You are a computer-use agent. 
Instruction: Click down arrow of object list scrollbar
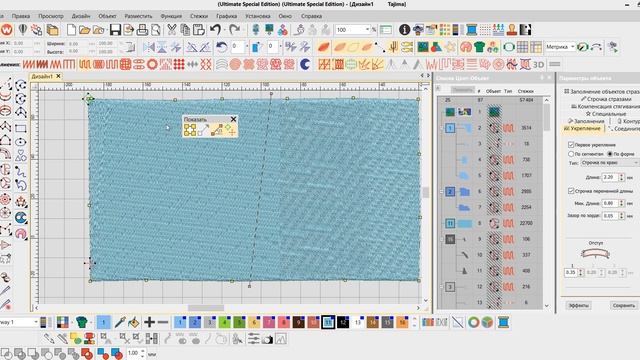pos(547,306)
